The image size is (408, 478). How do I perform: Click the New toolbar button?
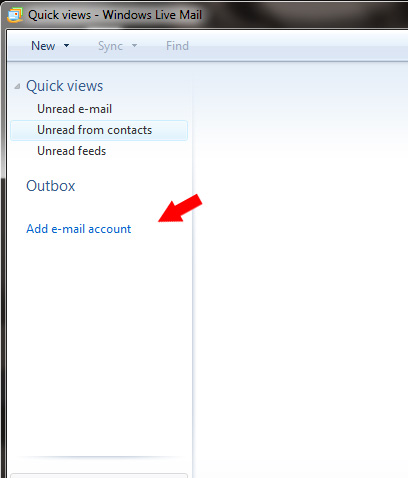[43, 46]
